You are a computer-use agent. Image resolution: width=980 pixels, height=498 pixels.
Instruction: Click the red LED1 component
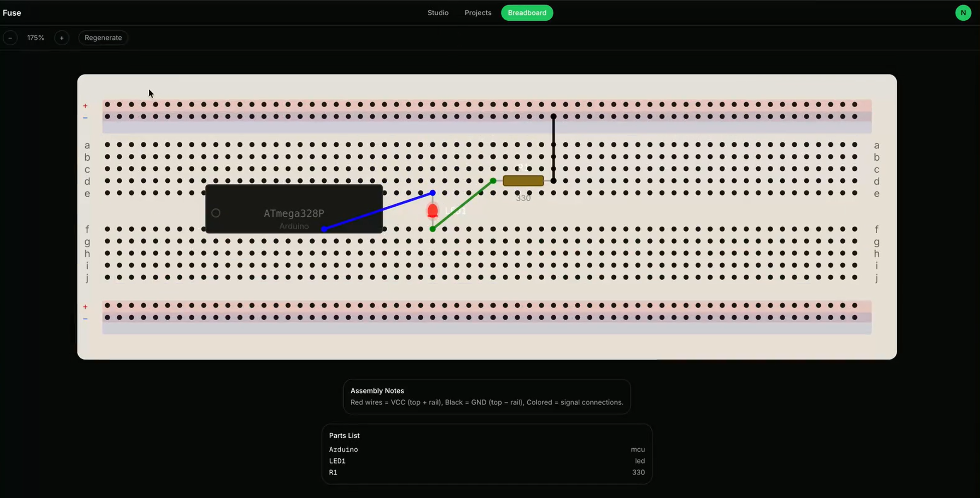click(x=432, y=211)
